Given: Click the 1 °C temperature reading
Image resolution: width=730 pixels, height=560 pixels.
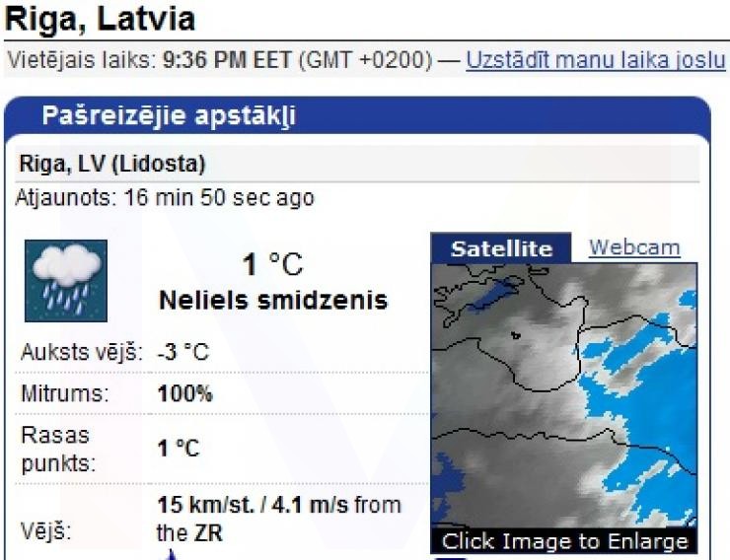Looking at the screenshot, I should pyautogui.click(x=273, y=265).
